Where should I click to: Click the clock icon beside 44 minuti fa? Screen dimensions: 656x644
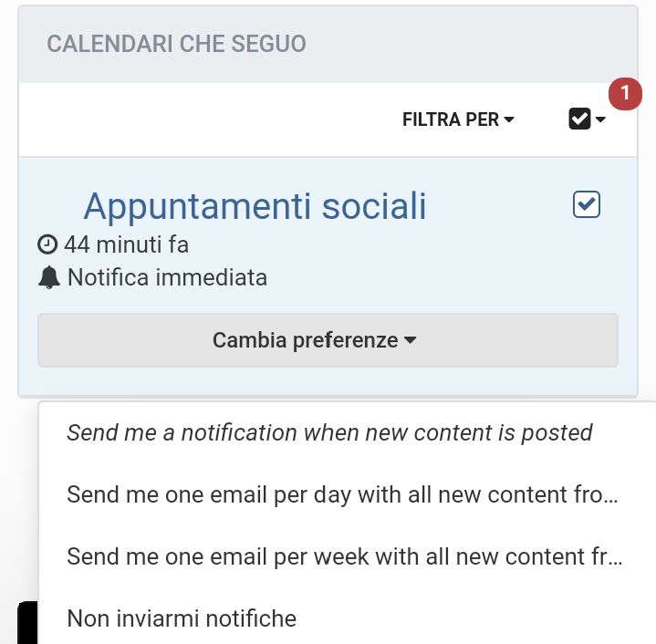tap(47, 244)
